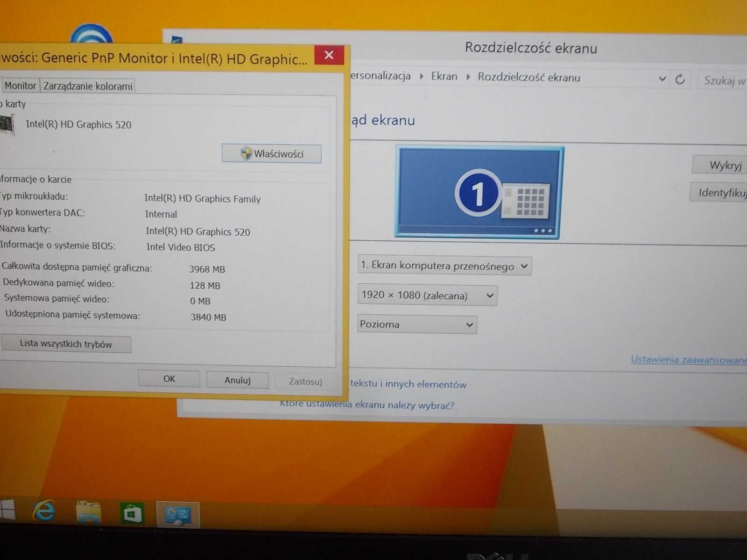This screenshot has height=560, width=747.
Task: Launch Windows Store from the taskbar
Action: click(132, 514)
